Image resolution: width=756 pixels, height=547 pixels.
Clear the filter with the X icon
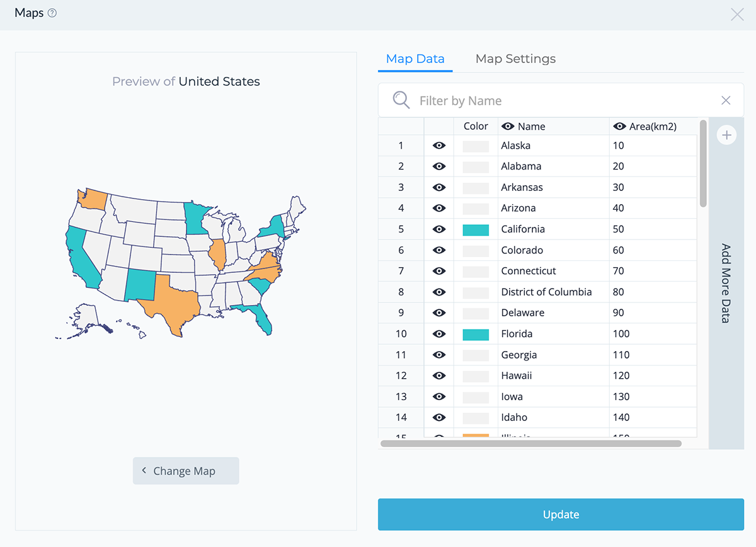tap(726, 101)
